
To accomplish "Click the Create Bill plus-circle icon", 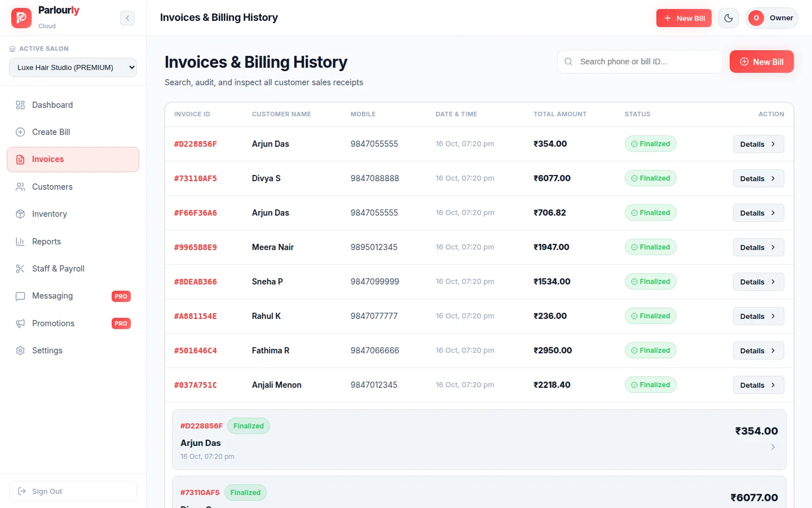I will coord(20,132).
